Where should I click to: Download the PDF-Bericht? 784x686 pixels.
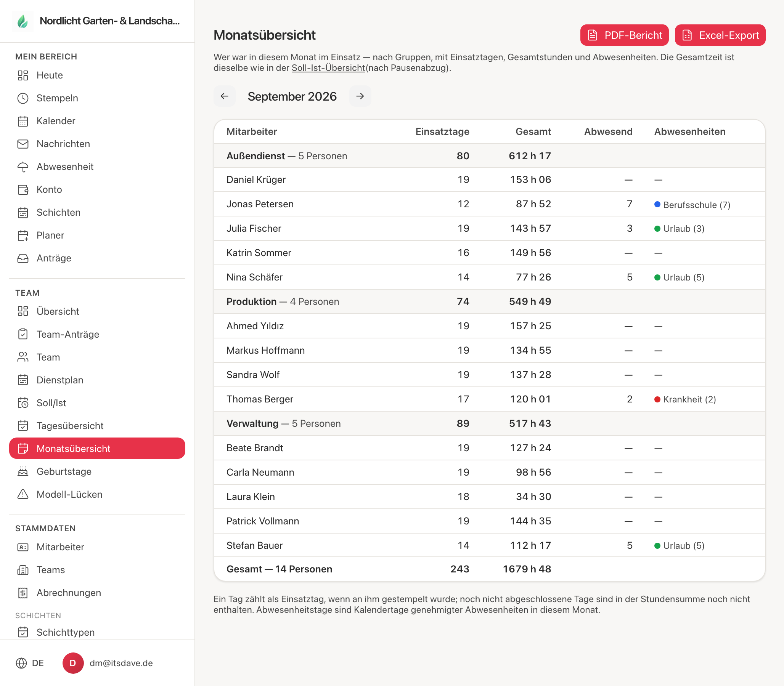624,35
